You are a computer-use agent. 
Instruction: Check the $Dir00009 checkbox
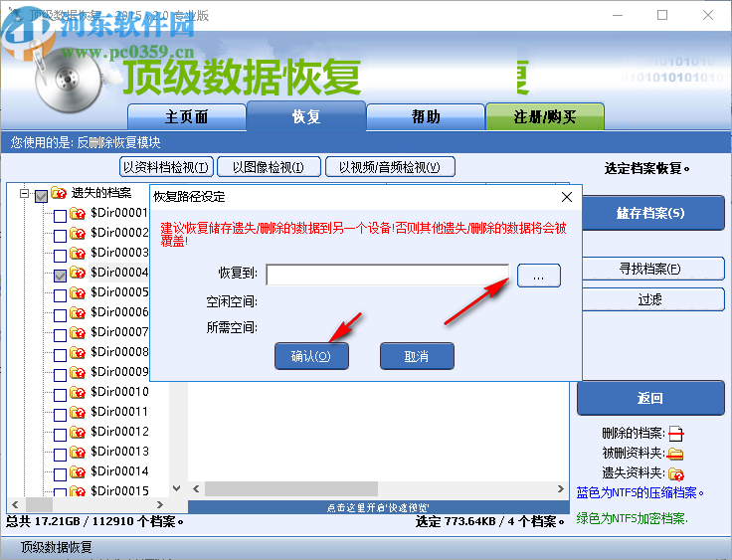click(x=60, y=375)
